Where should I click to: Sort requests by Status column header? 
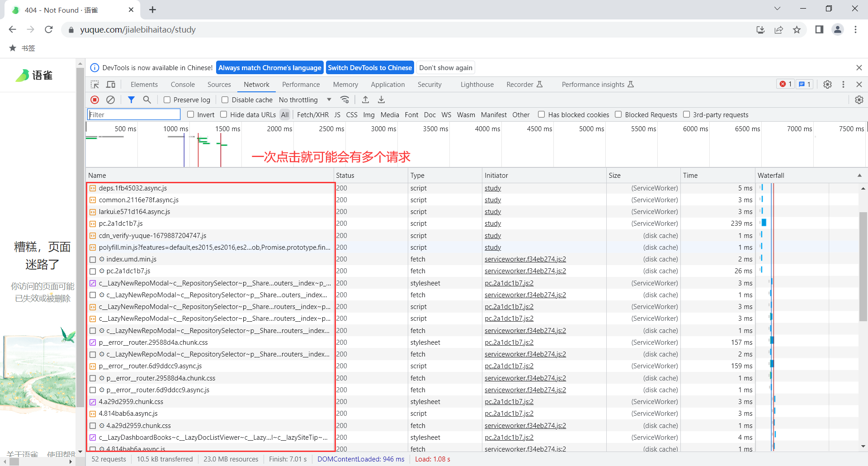(371, 176)
